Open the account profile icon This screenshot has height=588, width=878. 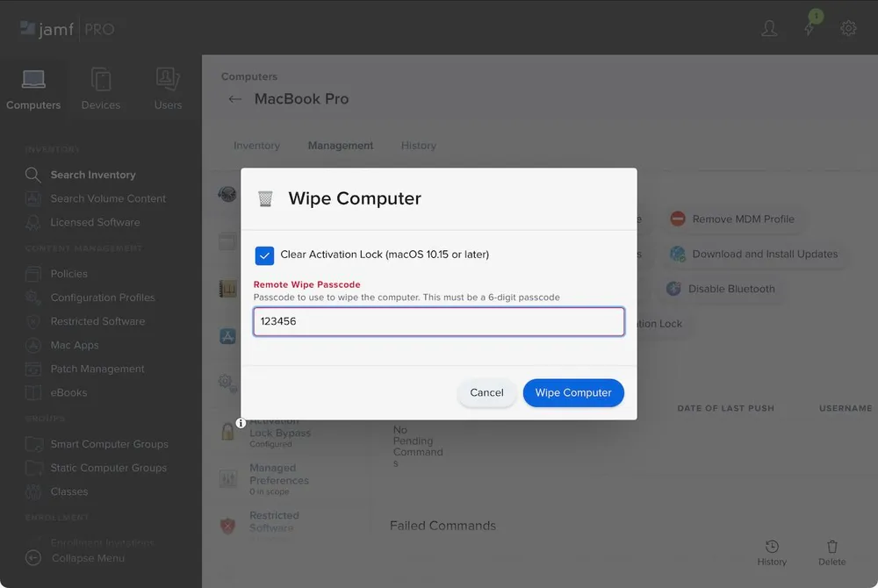tap(769, 27)
